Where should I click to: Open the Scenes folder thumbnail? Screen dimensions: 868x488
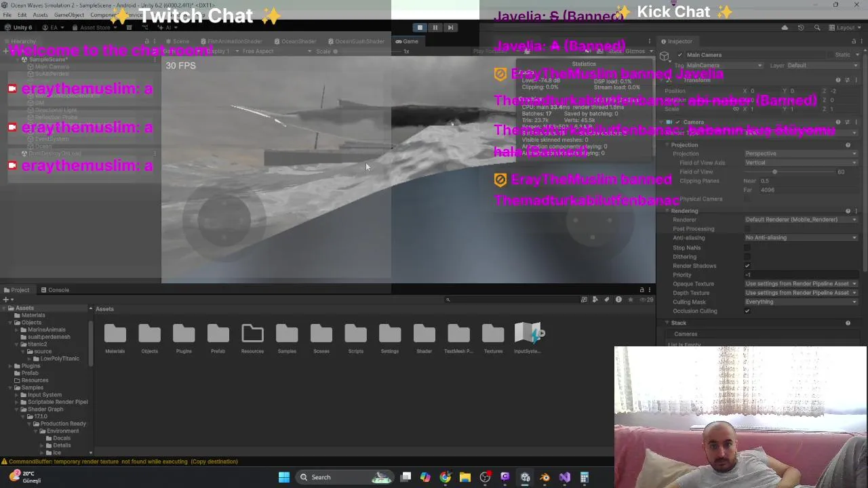click(321, 333)
